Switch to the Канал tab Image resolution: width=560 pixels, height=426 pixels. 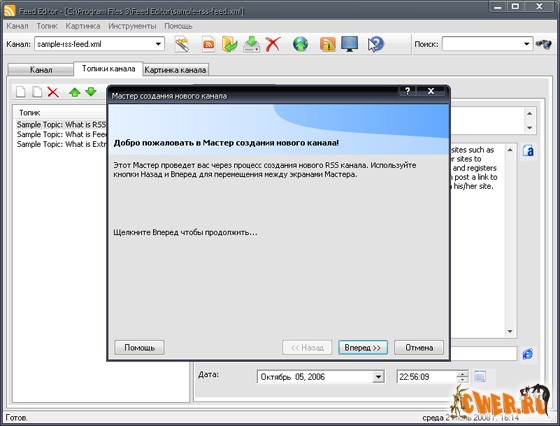(x=41, y=70)
